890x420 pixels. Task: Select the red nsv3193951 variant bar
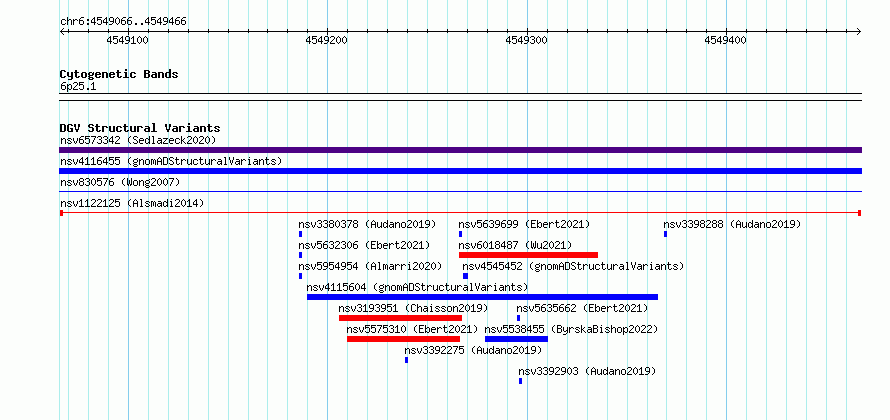(x=400, y=318)
